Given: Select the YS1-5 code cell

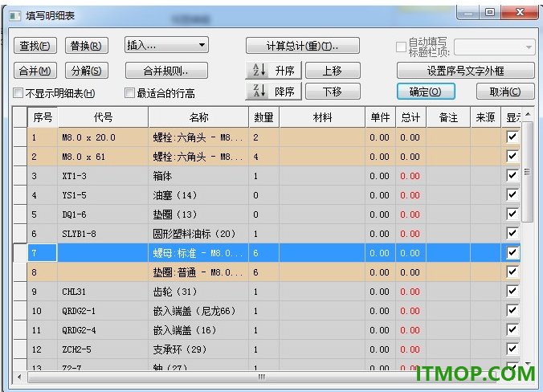Looking at the screenshot, I should [x=103, y=195].
